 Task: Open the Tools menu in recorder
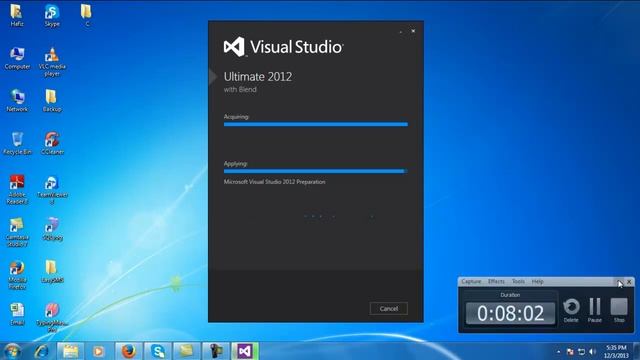point(518,282)
